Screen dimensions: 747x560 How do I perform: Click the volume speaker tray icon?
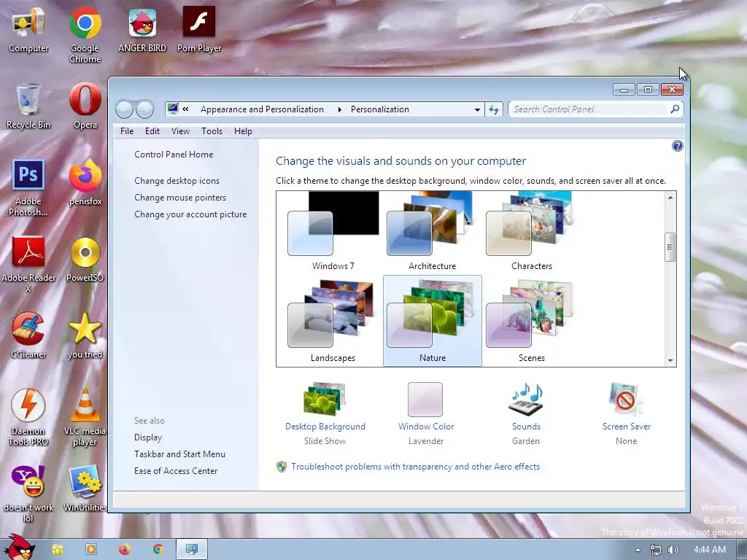point(673,550)
